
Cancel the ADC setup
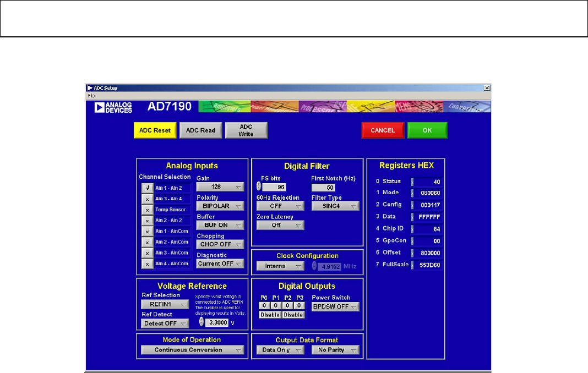(x=383, y=130)
